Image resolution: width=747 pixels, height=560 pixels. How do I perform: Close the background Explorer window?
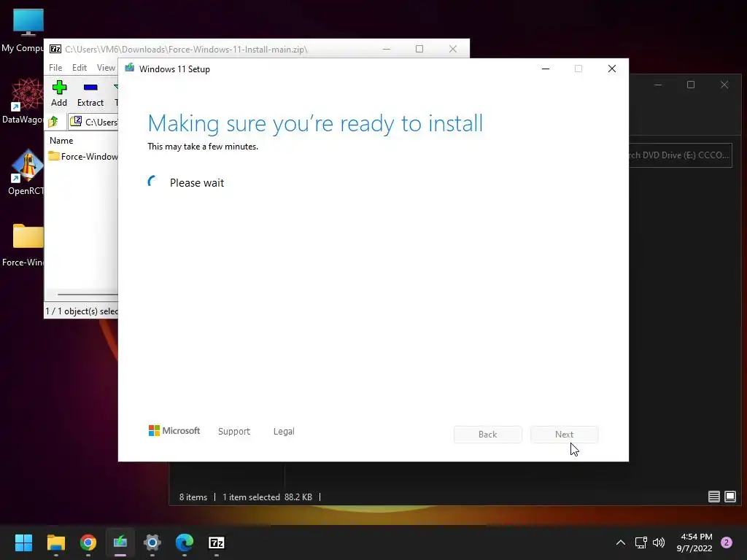point(724,85)
